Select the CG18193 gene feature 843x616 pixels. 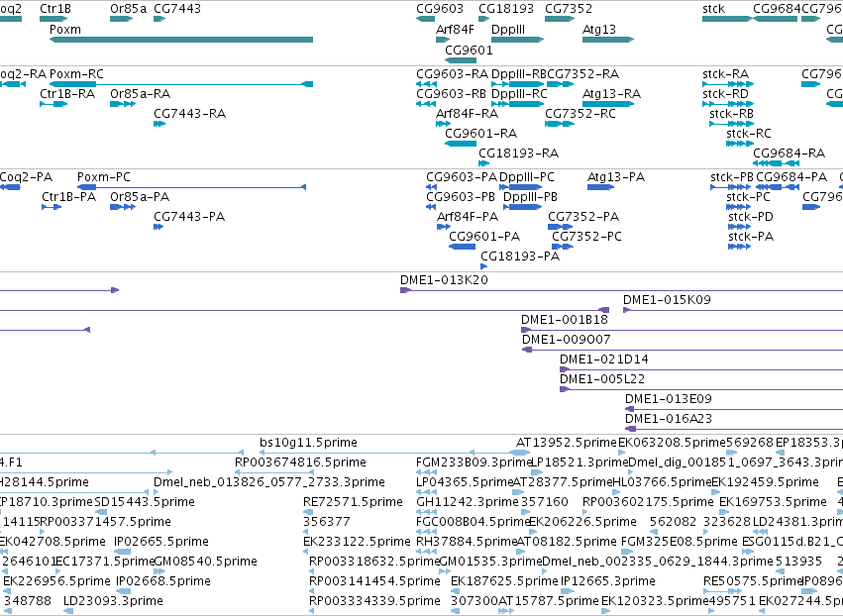point(483,19)
